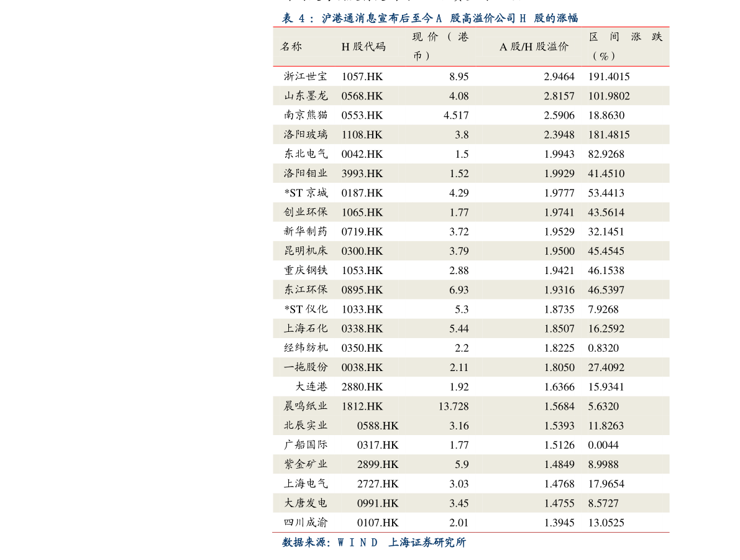The image size is (740, 560).
Task: Select the company name '东江环保'
Action: tap(305, 290)
